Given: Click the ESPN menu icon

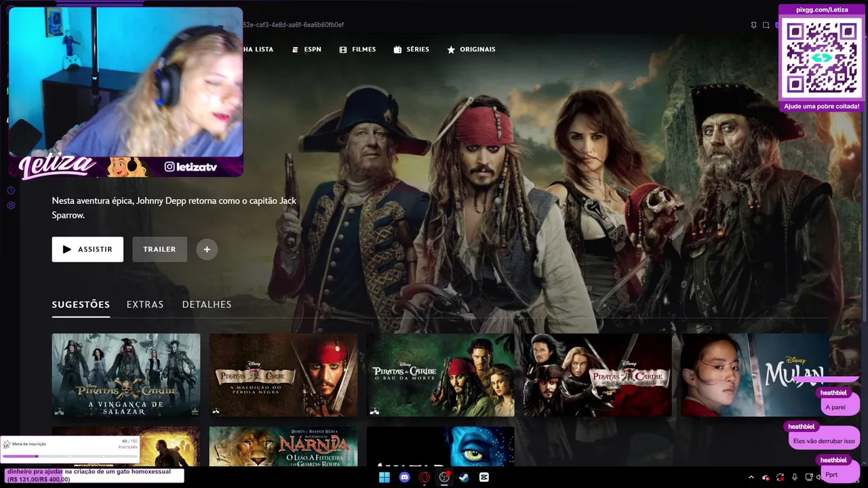Looking at the screenshot, I should (295, 49).
